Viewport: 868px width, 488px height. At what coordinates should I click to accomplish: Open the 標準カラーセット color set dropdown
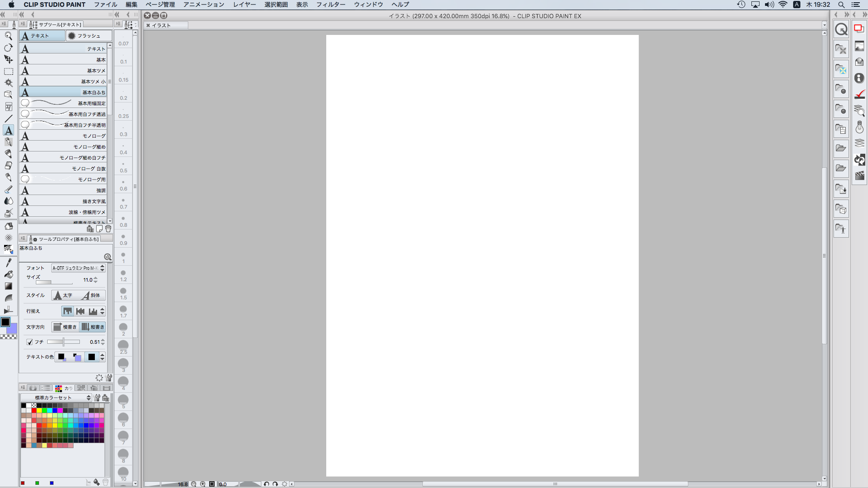tap(57, 398)
